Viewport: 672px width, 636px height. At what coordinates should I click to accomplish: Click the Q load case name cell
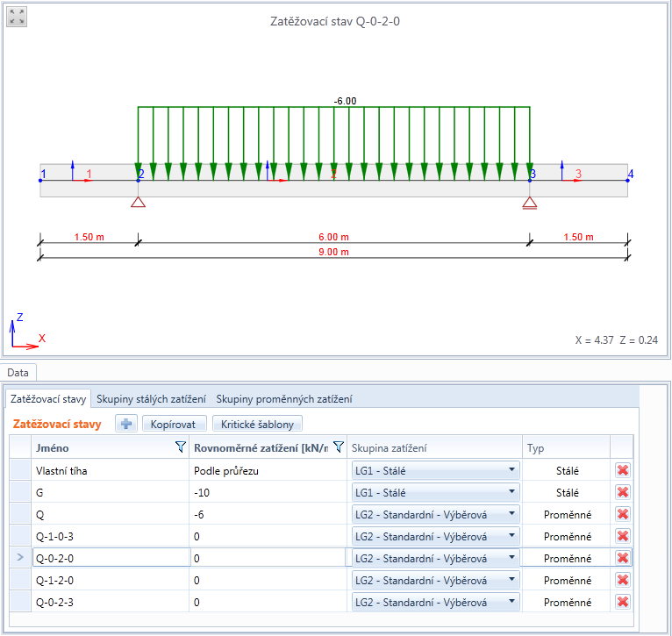[x=111, y=514]
